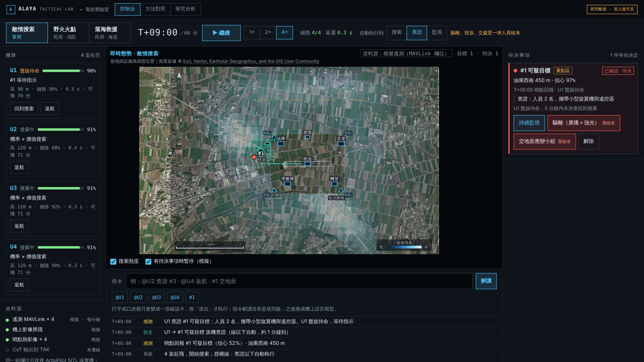Select the 野火火點 scenario
This screenshot has width=644, height=362.
pyautogui.click(x=68, y=33)
